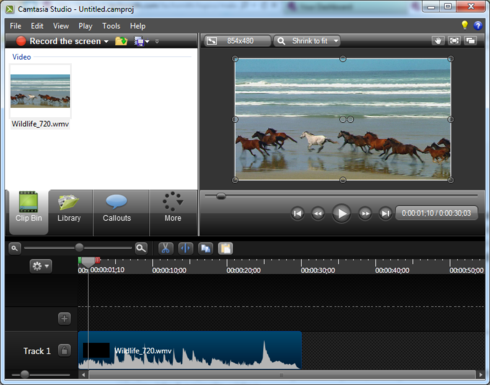Click the Import media folder icon
490x385 pixels.
pyautogui.click(x=121, y=41)
